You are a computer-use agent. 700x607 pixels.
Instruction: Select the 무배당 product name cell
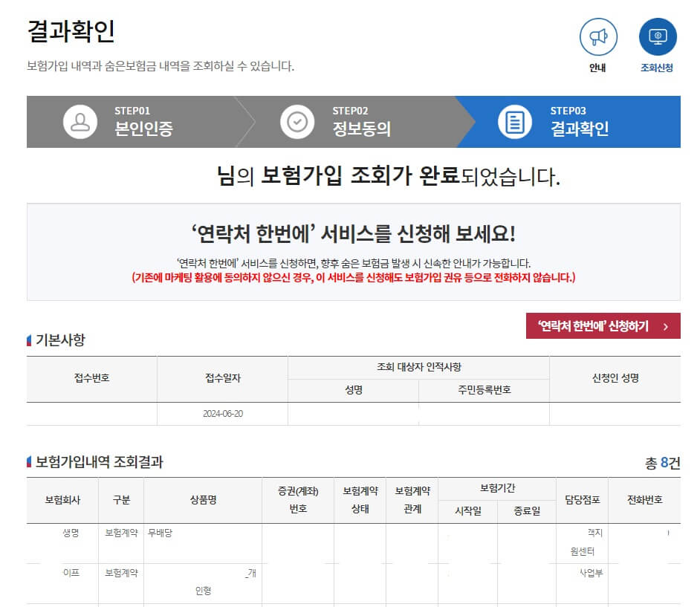click(x=161, y=533)
